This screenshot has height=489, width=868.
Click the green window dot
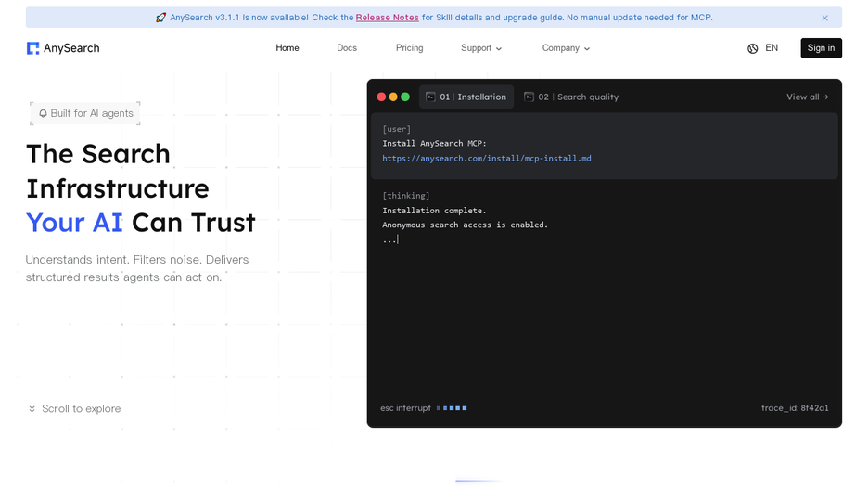(405, 97)
